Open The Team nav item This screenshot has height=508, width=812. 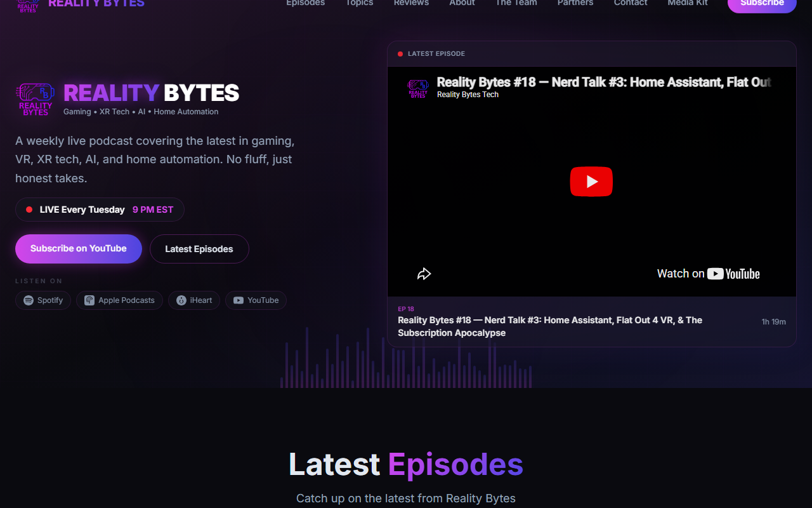pyautogui.click(x=516, y=3)
